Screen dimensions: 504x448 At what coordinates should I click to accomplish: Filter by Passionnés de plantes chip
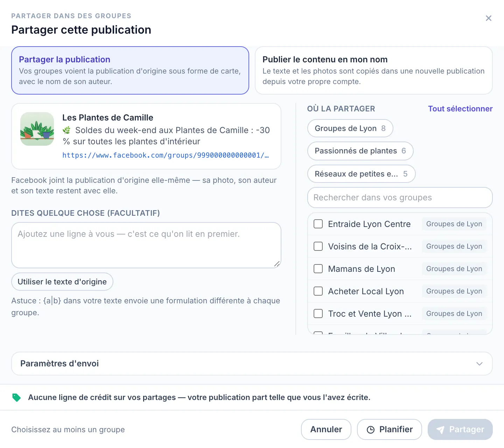point(360,151)
